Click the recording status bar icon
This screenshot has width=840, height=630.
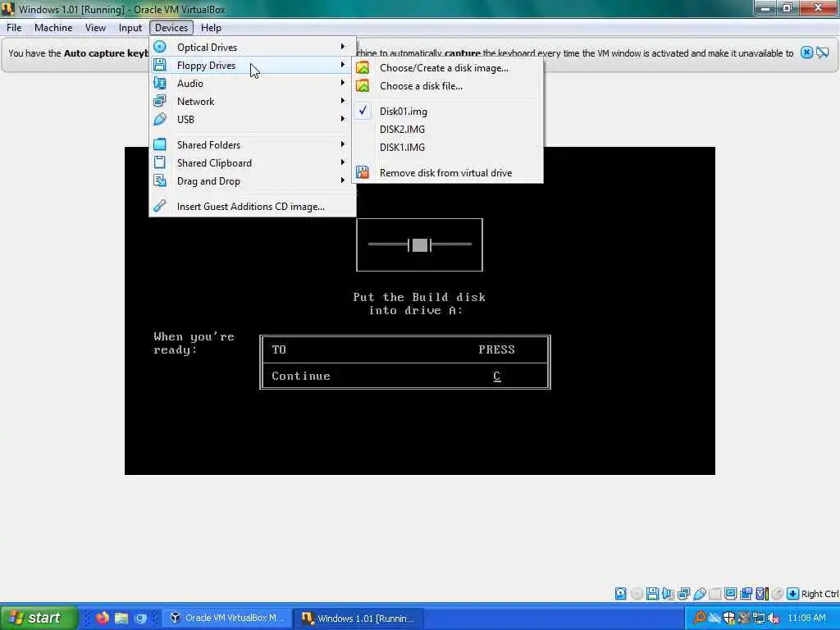[746, 594]
